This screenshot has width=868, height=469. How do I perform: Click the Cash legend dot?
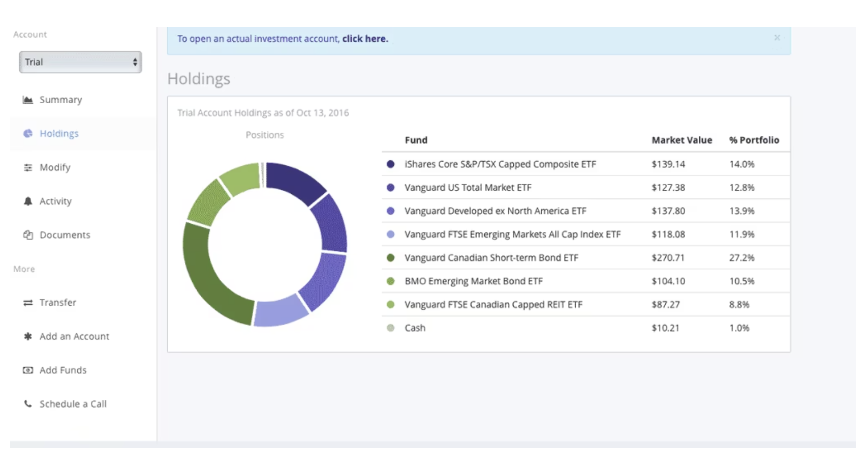point(390,328)
